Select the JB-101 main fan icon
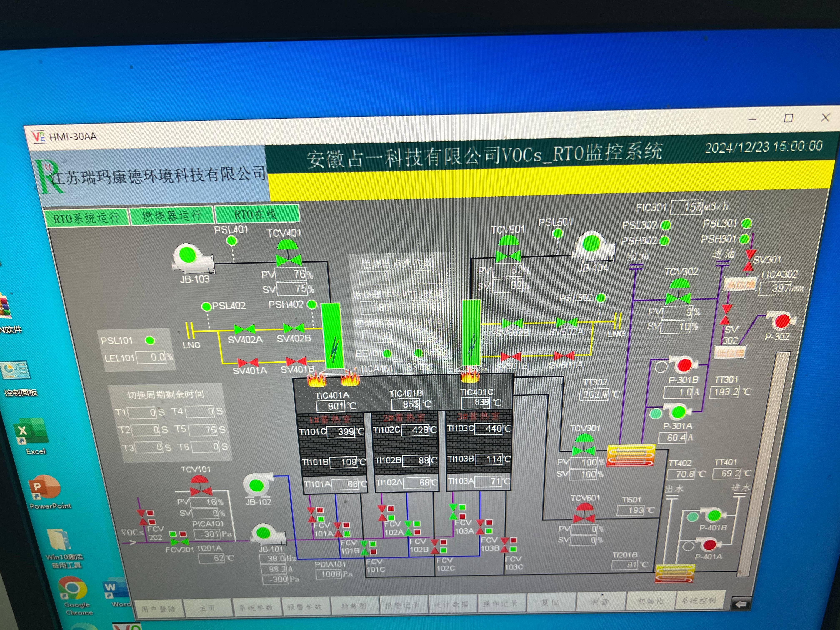Screen dimensions: 840x630 tap(268, 534)
